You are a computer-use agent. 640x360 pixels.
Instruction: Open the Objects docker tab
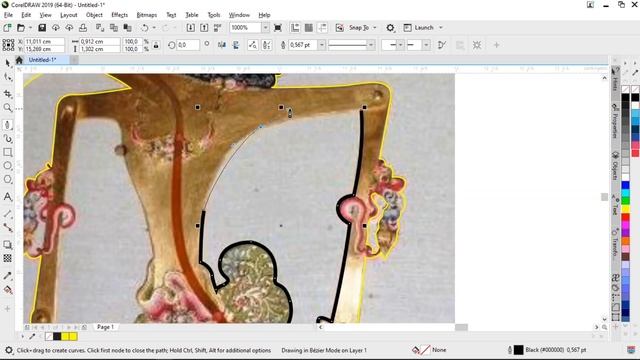pos(615,166)
